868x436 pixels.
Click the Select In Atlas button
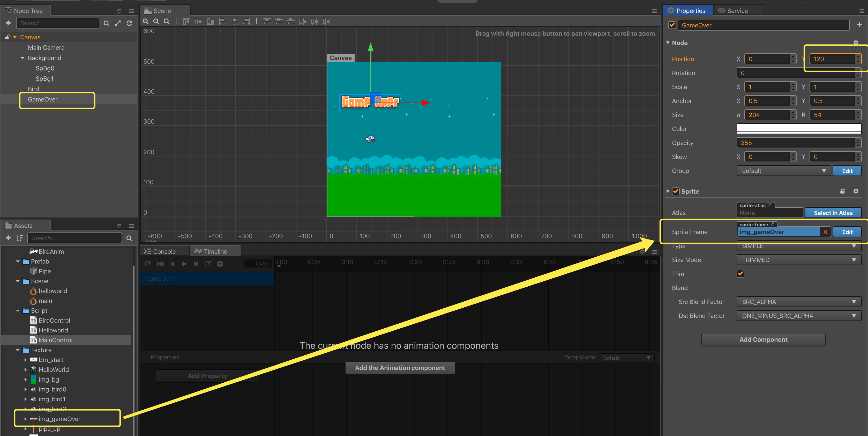tap(833, 213)
